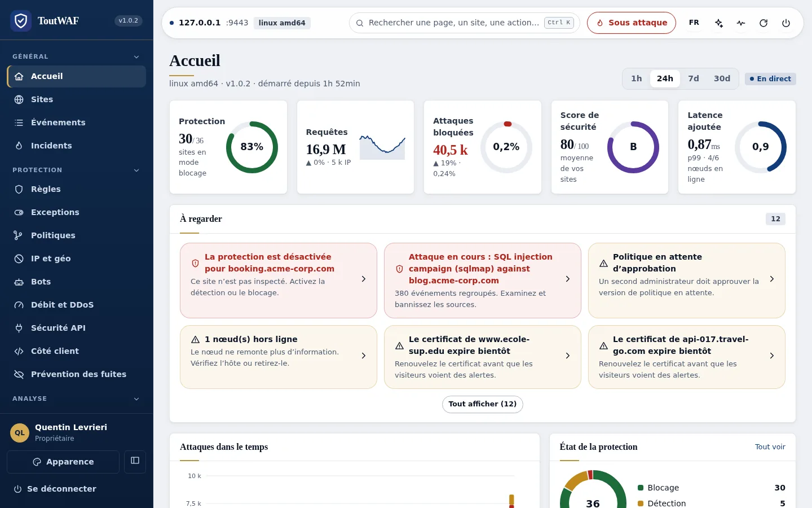Select the 30d time range tab
The width and height of the screenshot is (812, 508).
point(722,78)
